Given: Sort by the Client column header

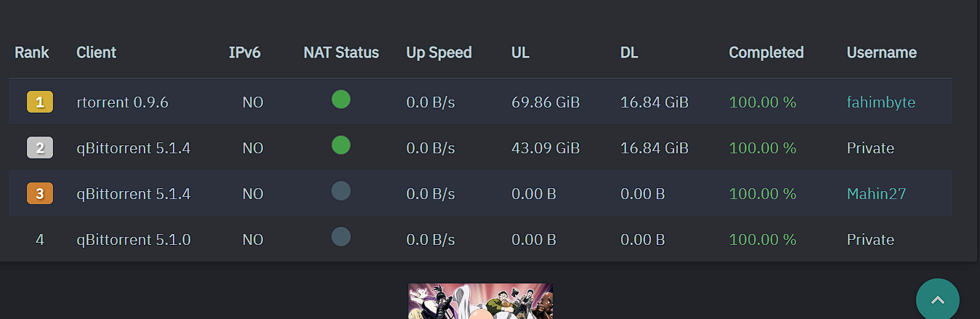Looking at the screenshot, I should (96, 52).
